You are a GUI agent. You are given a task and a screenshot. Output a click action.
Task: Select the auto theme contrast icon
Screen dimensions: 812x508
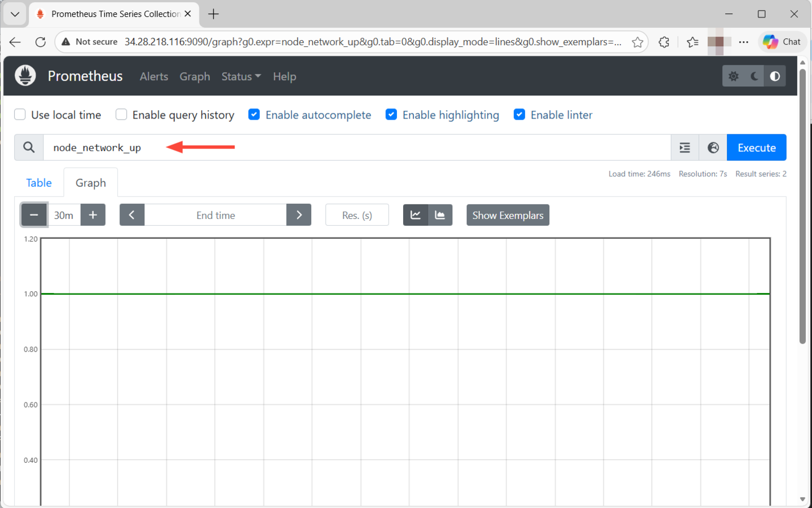click(775, 76)
